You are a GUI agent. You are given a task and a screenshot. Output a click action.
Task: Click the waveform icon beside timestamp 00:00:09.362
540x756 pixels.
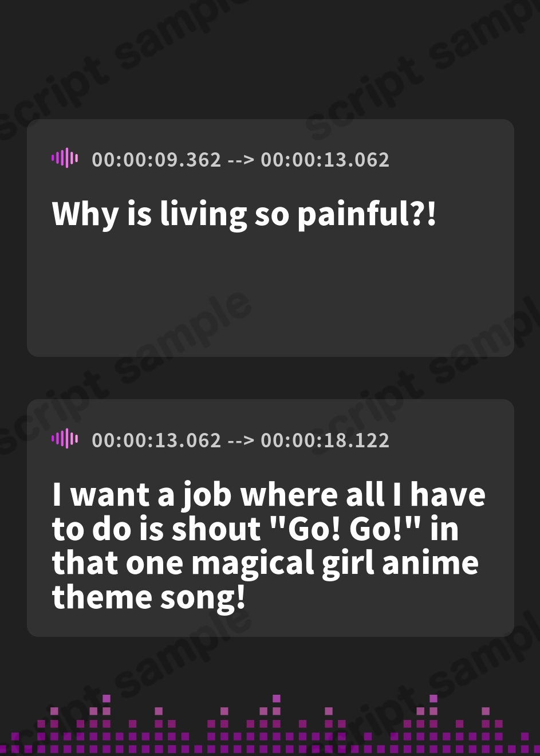click(x=65, y=157)
